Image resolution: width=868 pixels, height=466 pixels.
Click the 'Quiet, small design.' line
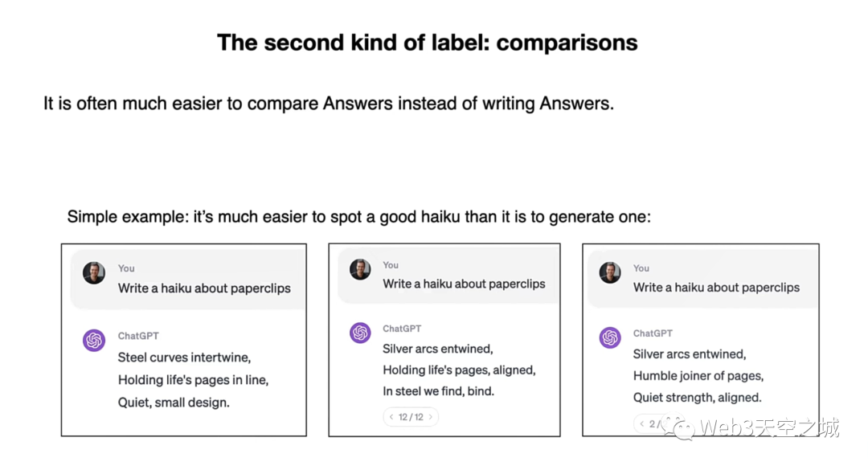[174, 403]
